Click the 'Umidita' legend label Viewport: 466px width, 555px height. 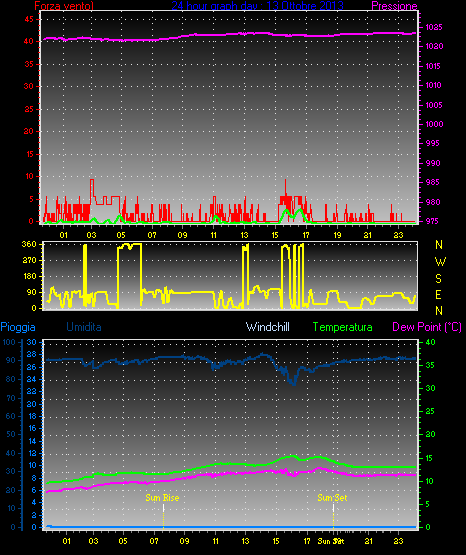[84, 327]
